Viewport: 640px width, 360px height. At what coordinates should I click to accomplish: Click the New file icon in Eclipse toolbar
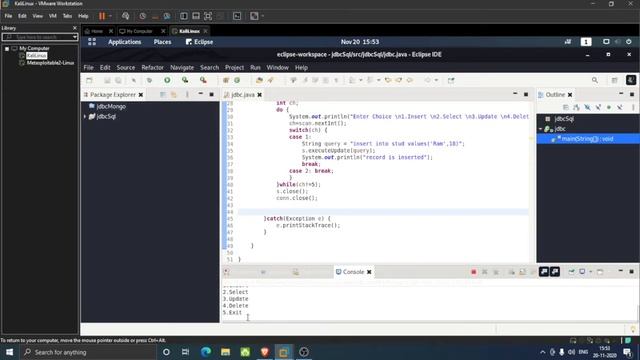click(89, 80)
